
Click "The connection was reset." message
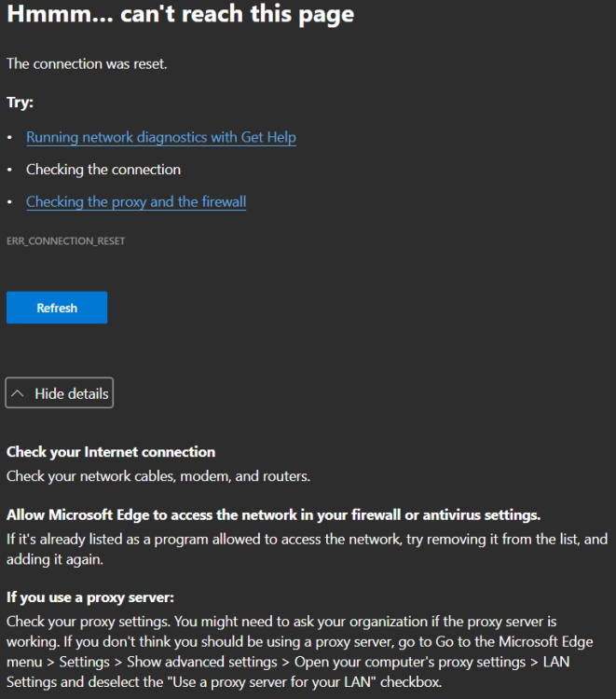click(87, 64)
